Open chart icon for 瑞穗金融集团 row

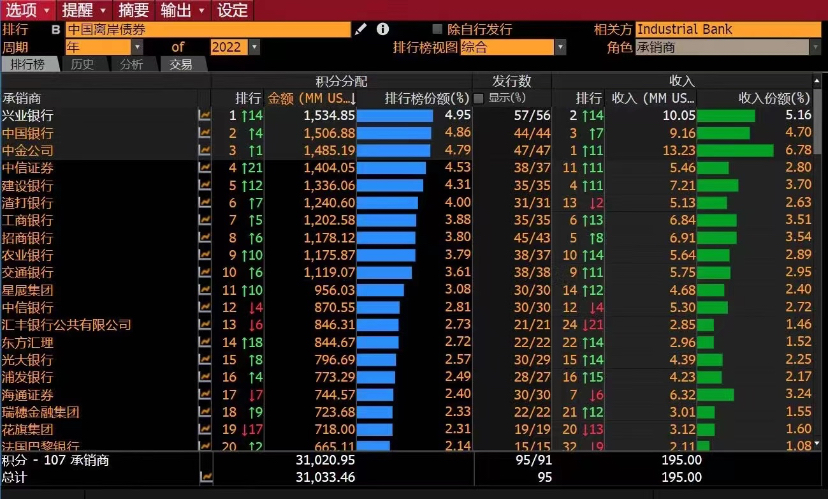204,412
